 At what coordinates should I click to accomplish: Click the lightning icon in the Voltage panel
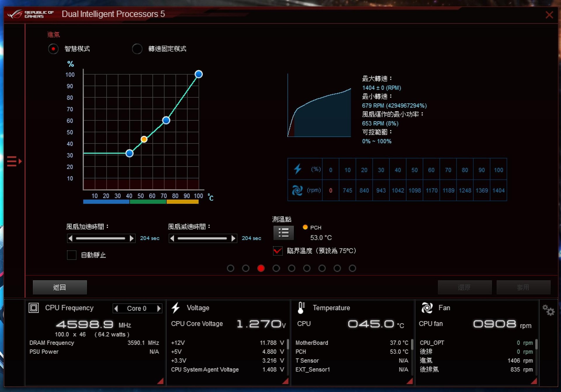176,308
